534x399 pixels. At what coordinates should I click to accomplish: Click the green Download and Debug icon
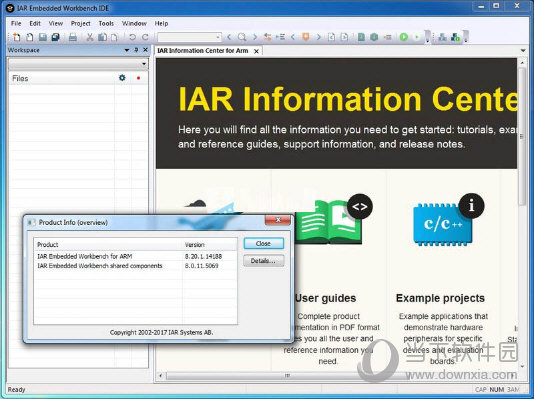click(404, 37)
